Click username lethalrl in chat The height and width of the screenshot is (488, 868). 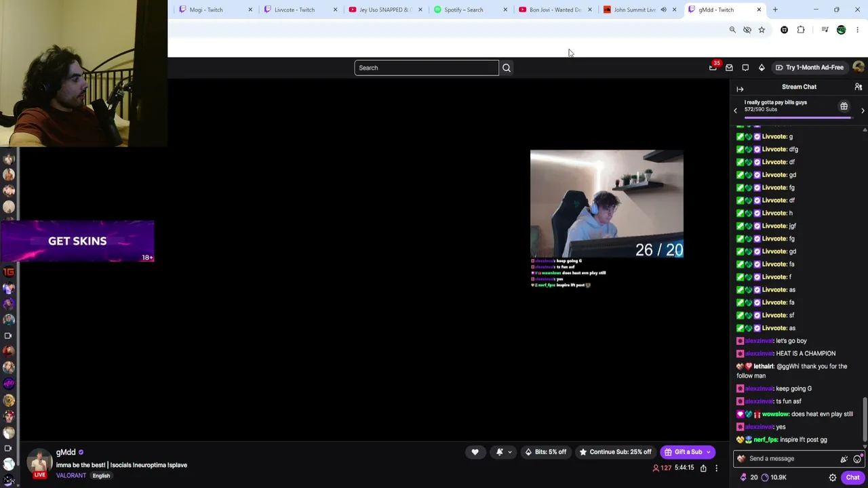[764, 367]
